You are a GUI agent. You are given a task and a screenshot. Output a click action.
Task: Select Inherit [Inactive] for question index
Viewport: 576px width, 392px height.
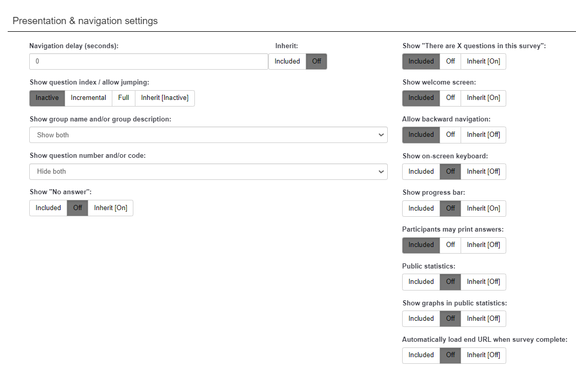165,98
